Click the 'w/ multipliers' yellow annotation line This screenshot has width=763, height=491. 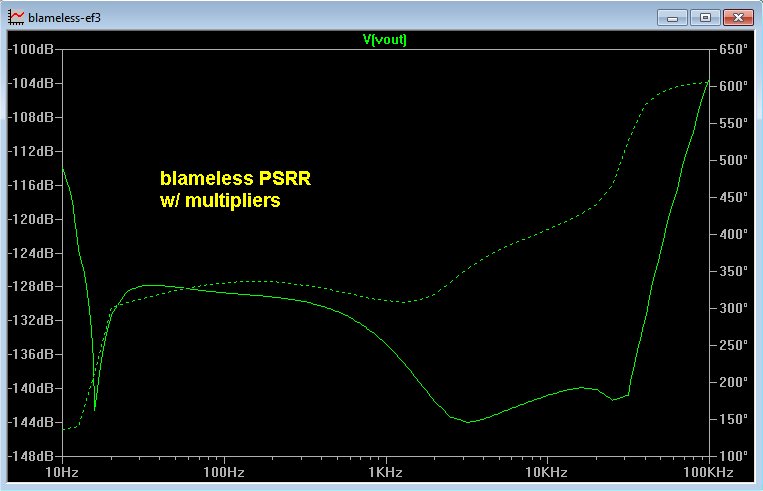220,200
